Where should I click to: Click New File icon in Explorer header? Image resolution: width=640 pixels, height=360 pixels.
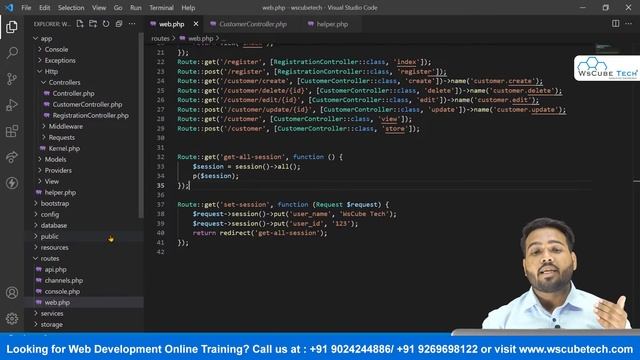coord(80,24)
